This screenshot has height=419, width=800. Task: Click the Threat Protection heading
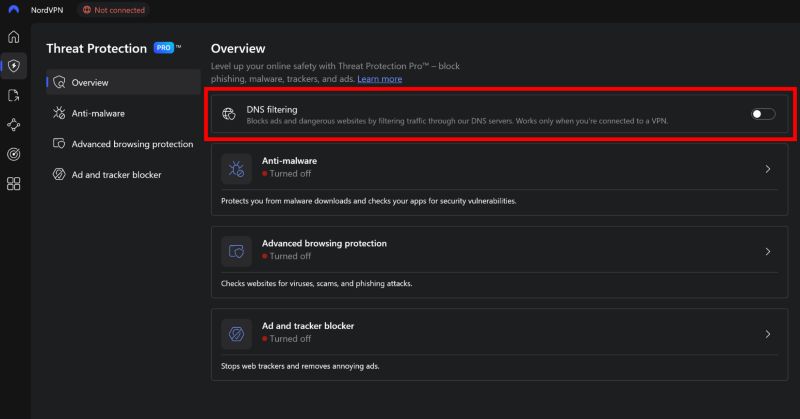[x=96, y=48]
